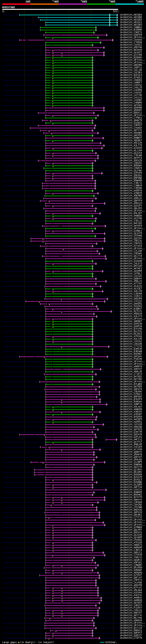Screen dimensions: 146x644
Task: Select the UniRef100_B2K3L9 label
Action: coord(131,75)
